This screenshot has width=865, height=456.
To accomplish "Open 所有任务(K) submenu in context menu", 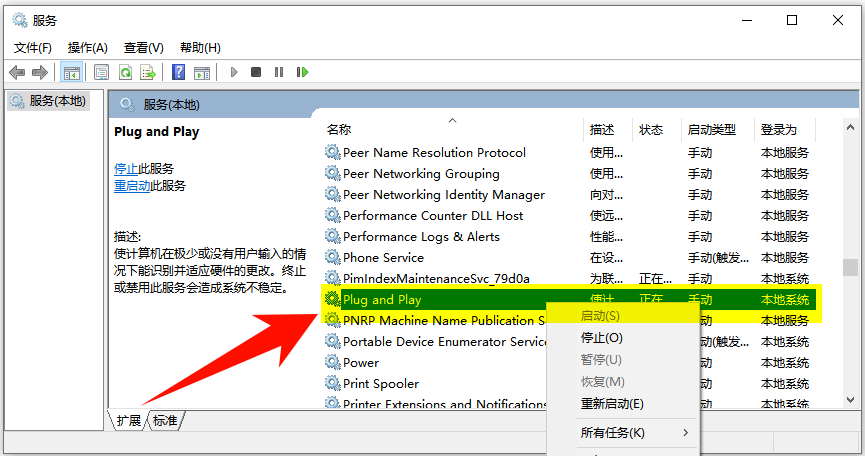I will [622, 432].
